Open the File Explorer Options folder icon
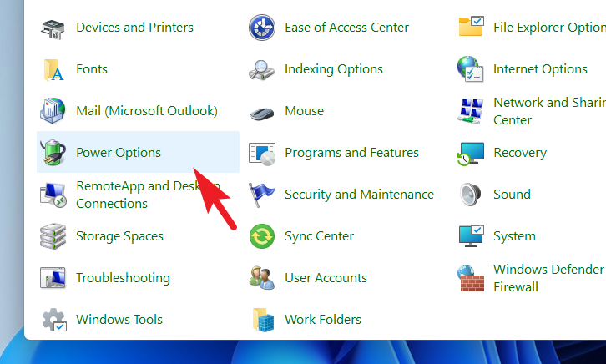Viewport: 606px width, 364px height. tap(471, 26)
